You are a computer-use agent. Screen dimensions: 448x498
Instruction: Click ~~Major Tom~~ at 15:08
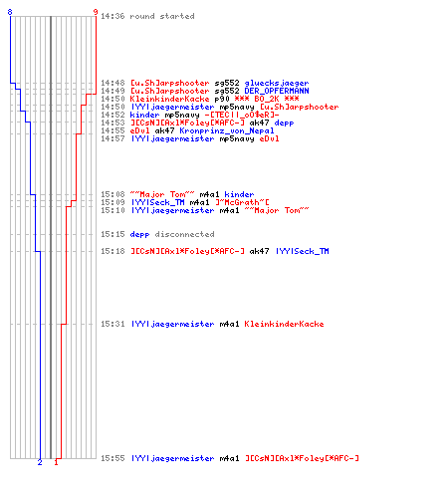click(162, 194)
